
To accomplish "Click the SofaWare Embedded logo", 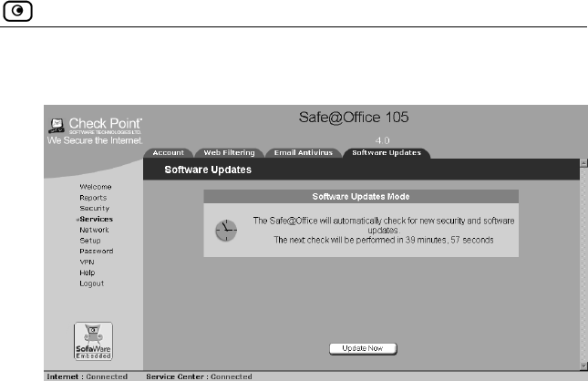I will [93, 341].
